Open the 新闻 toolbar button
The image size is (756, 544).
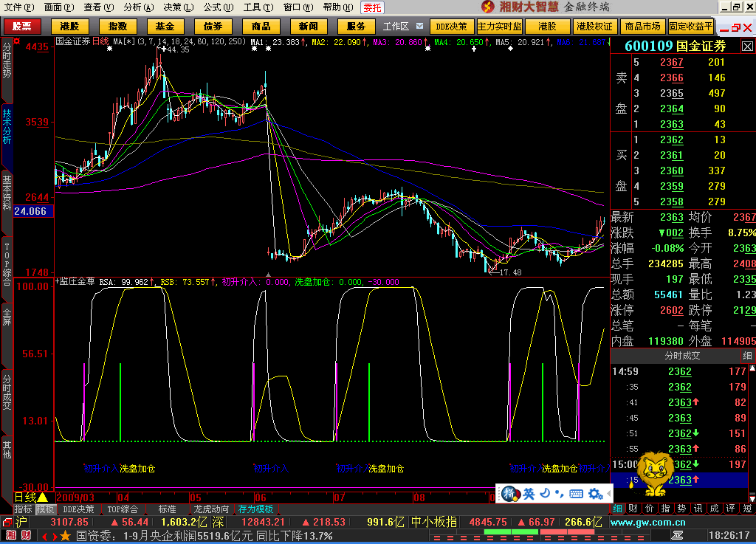[x=308, y=26]
